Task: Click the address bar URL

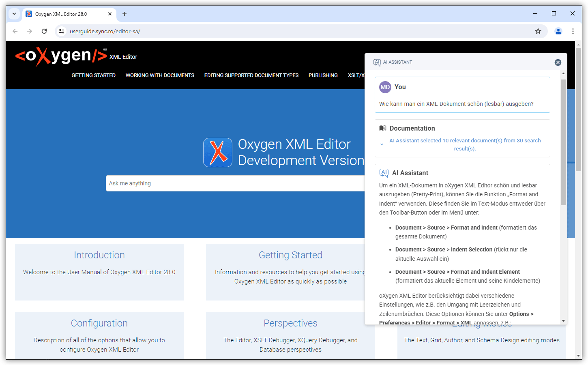Action: [105, 31]
